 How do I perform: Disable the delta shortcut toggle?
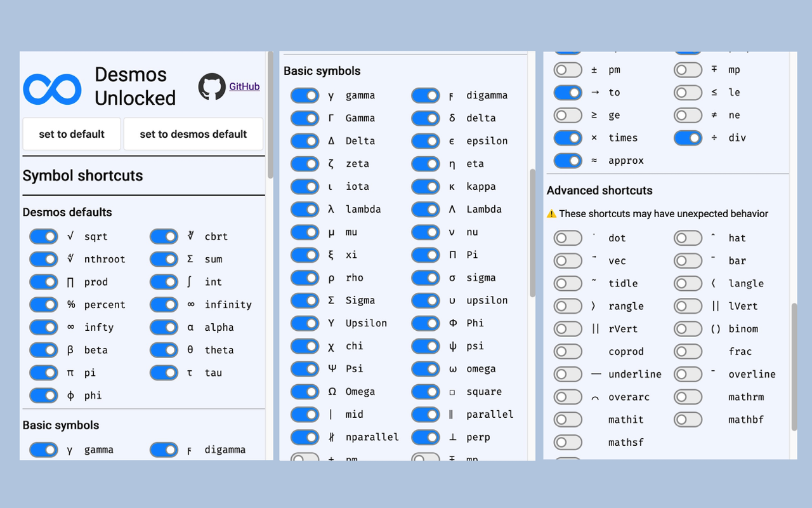pos(424,117)
